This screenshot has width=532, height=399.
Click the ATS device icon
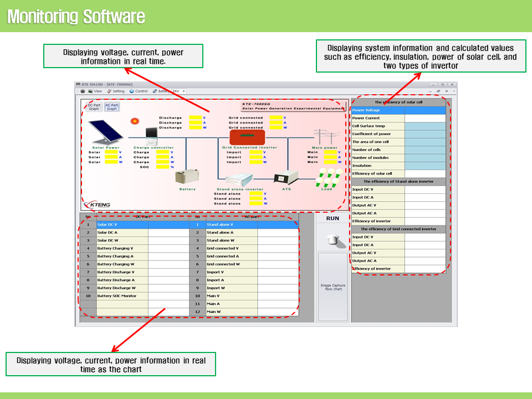(x=286, y=178)
